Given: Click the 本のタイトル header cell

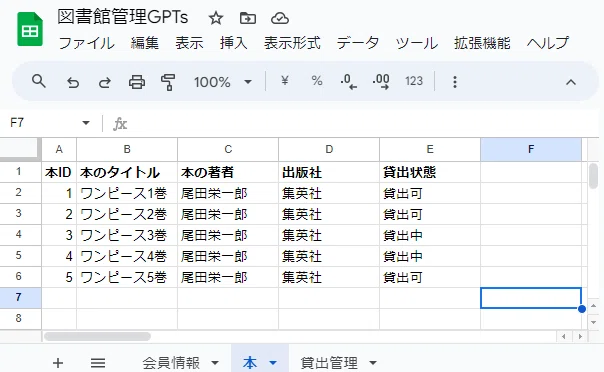Looking at the screenshot, I should click(x=127, y=172).
